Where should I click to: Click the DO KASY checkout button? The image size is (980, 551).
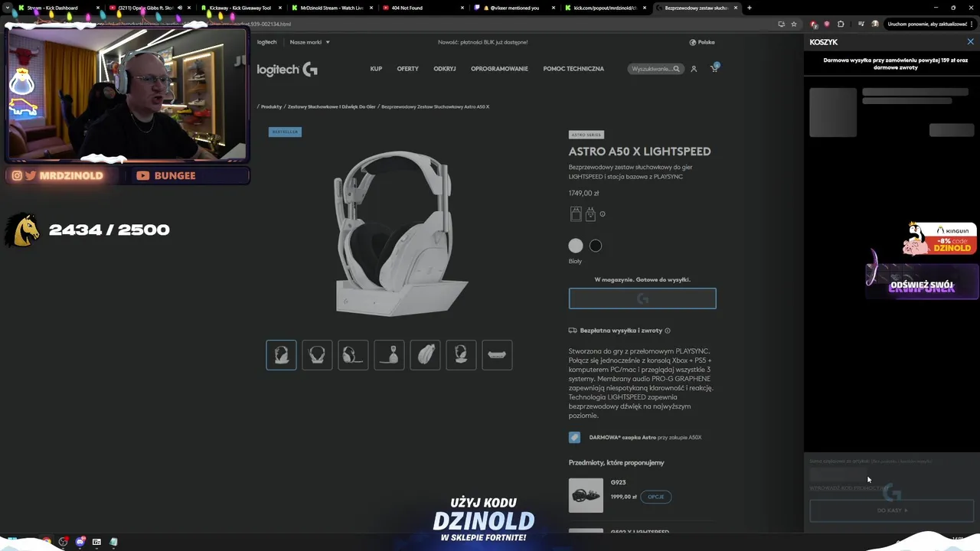click(891, 510)
